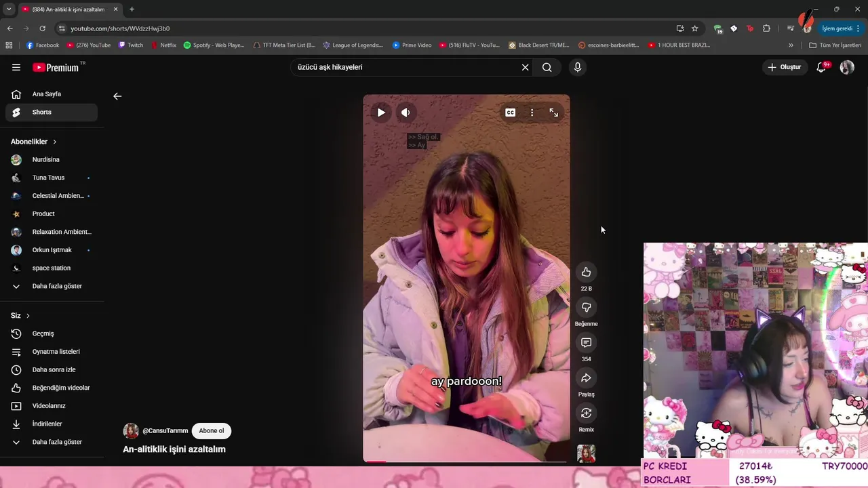Go to YouTube Premium home logo
The image size is (868, 488).
click(x=57, y=67)
